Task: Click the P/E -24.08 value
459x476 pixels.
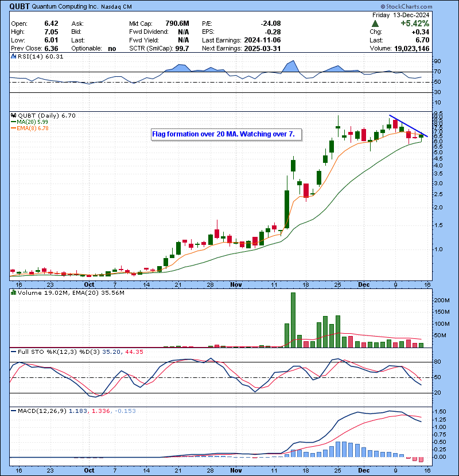Action: [271, 24]
